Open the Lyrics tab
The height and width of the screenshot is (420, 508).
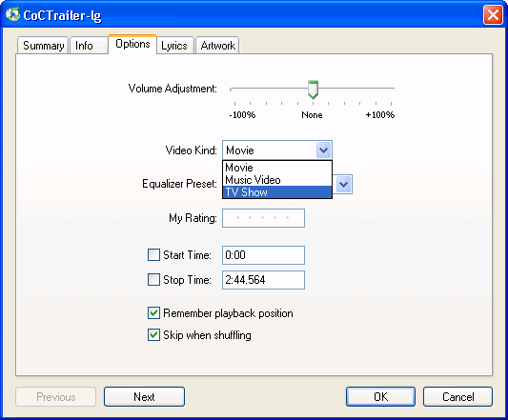coord(175,46)
